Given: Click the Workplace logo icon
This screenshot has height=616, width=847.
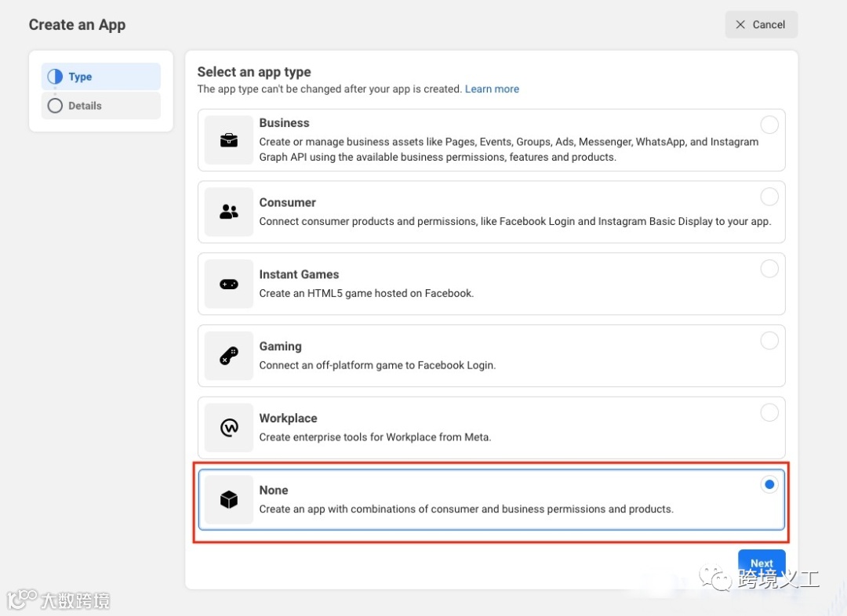Looking at the screenshot, I should point(229,428).
